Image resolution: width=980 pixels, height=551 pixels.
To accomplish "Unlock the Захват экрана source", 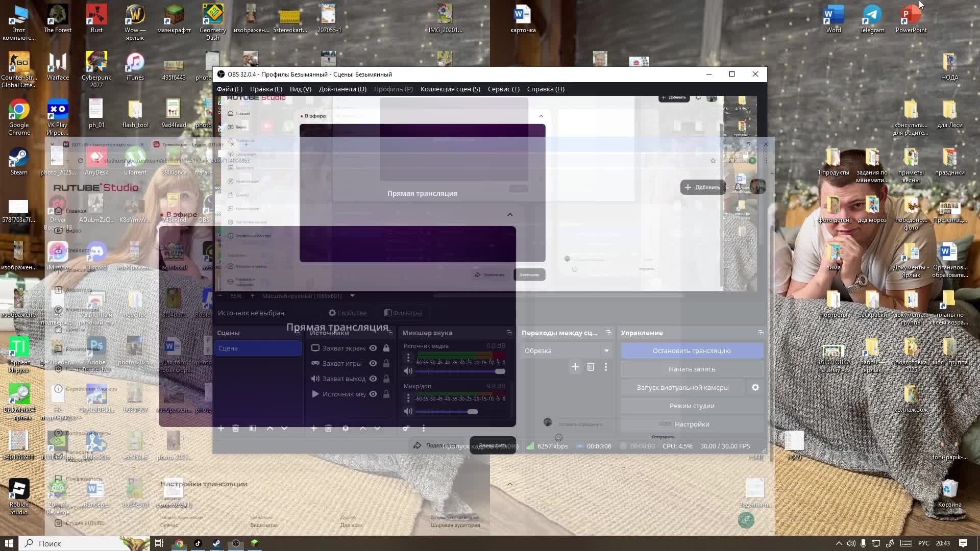I will click(386, 348).
